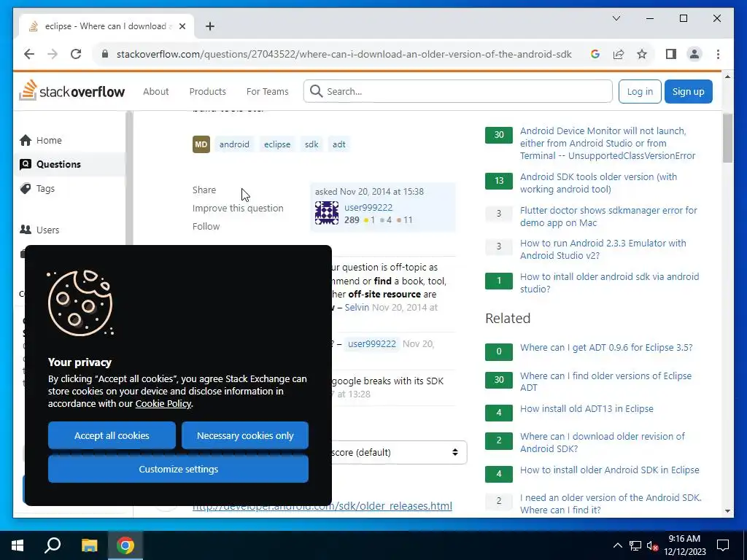747x560 pixels.
Task: Show hidden system tray icons
Action: (617, 545)
